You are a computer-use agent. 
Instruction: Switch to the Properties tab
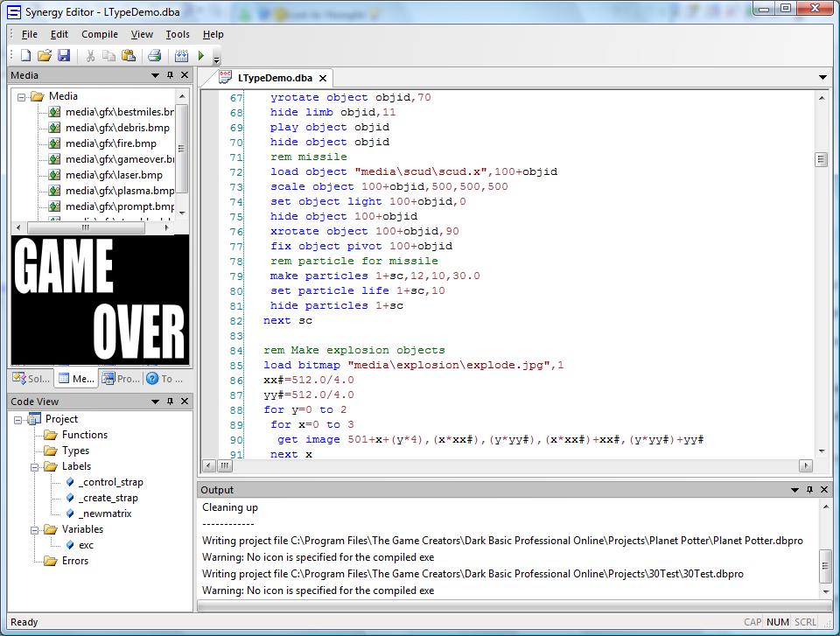tap(121, 378)
